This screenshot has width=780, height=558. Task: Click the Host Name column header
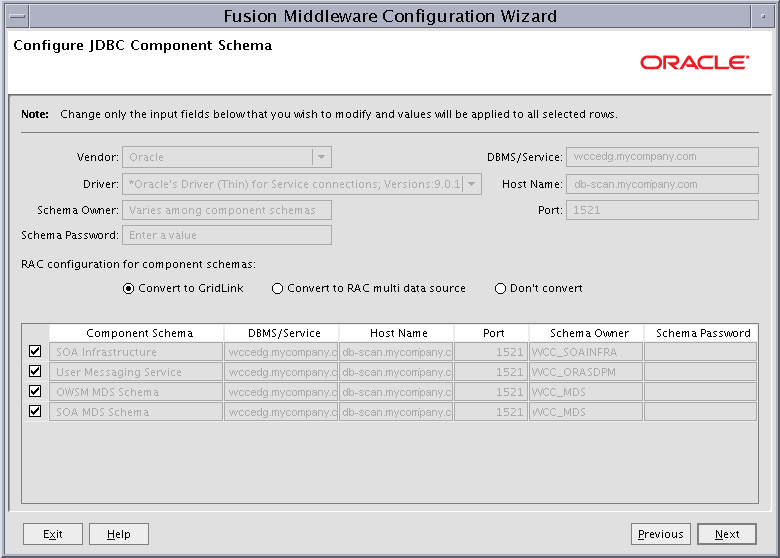coord(396,333)
